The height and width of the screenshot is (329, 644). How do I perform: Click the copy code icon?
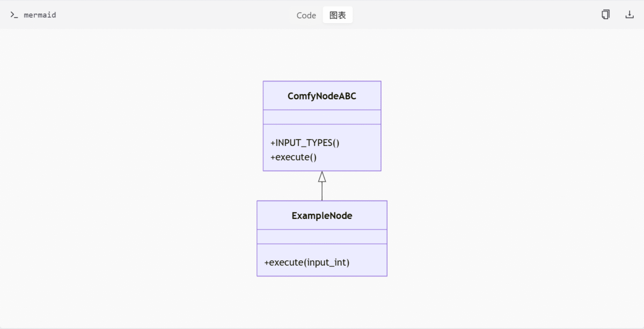[605, 14]
